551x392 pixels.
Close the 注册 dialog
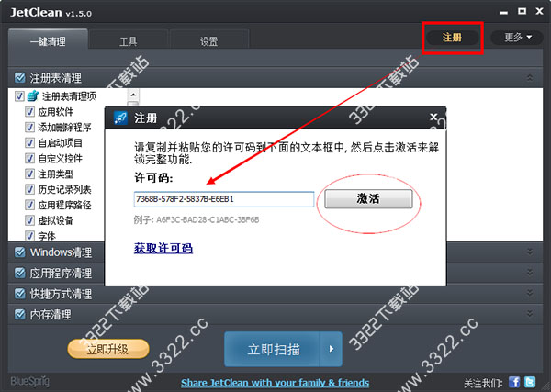click(433, 117)
